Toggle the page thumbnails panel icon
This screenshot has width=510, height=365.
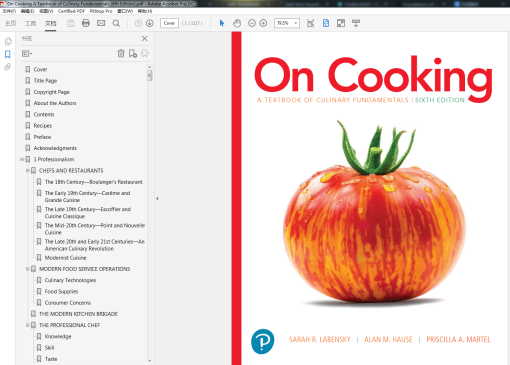pos(8,41)
